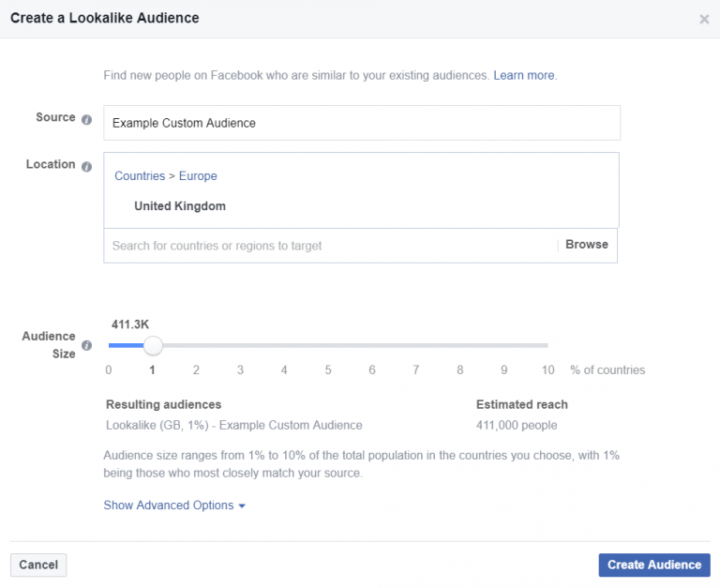Close the Lookalike Audience dialog with X
720x588 pixels.
tap(704, 19)
